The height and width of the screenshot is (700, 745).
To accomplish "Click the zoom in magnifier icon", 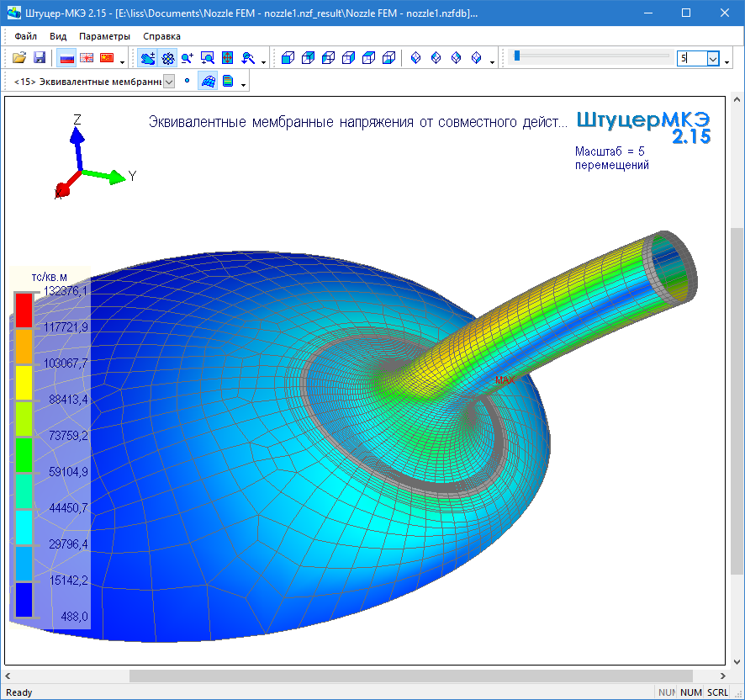I will coord(188,58).
